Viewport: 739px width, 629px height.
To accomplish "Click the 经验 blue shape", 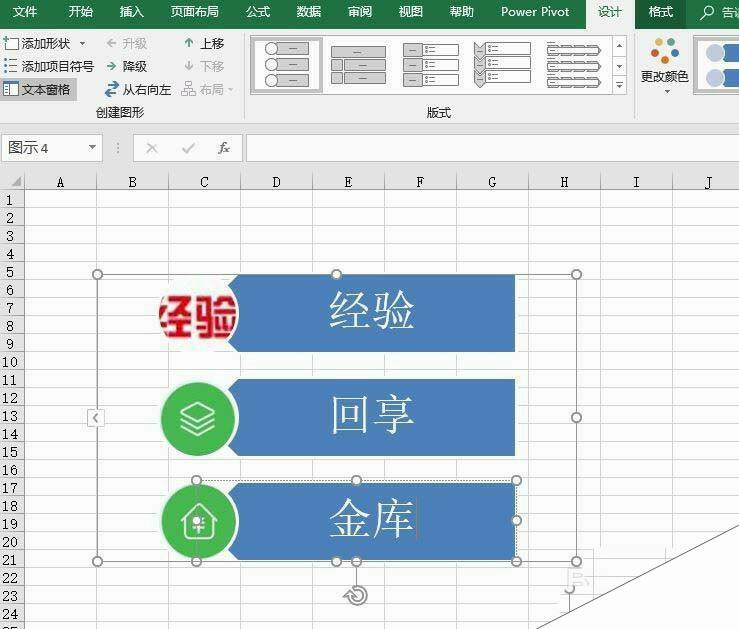I will [x=372, y=314].
